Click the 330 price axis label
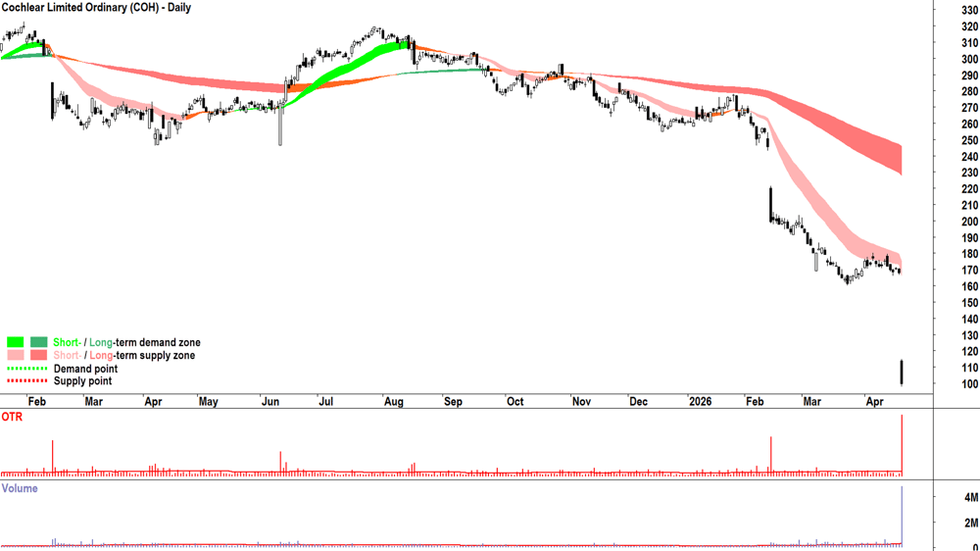This screenshot has height=551, width=980. pos(970,11)
